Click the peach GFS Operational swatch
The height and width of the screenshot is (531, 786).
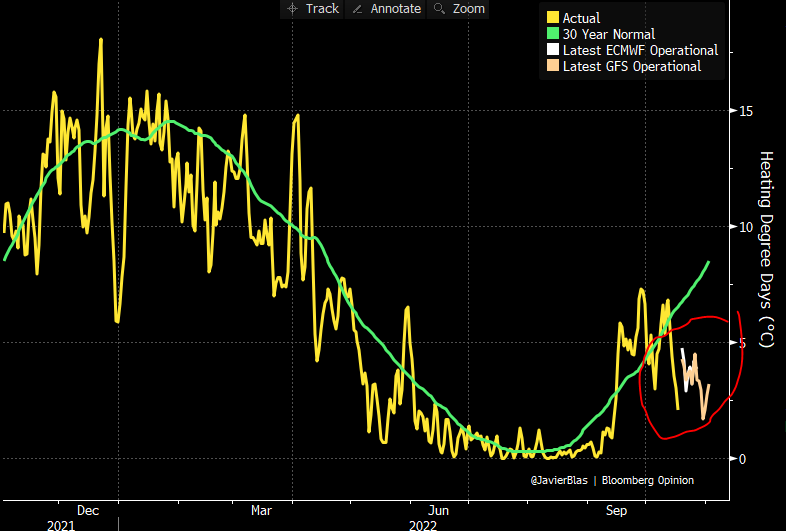tap(553, 66)
